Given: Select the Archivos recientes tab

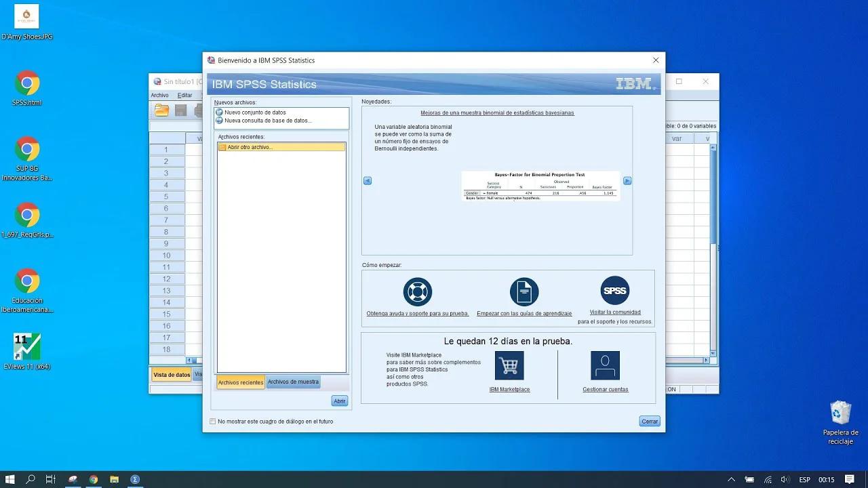Looking at the screenshot, I should (240, 382).
